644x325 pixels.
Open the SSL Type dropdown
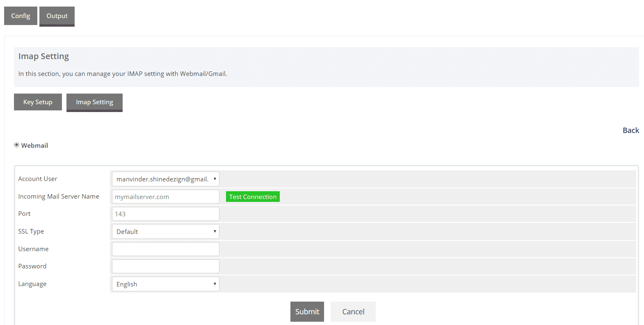(165, 231)
